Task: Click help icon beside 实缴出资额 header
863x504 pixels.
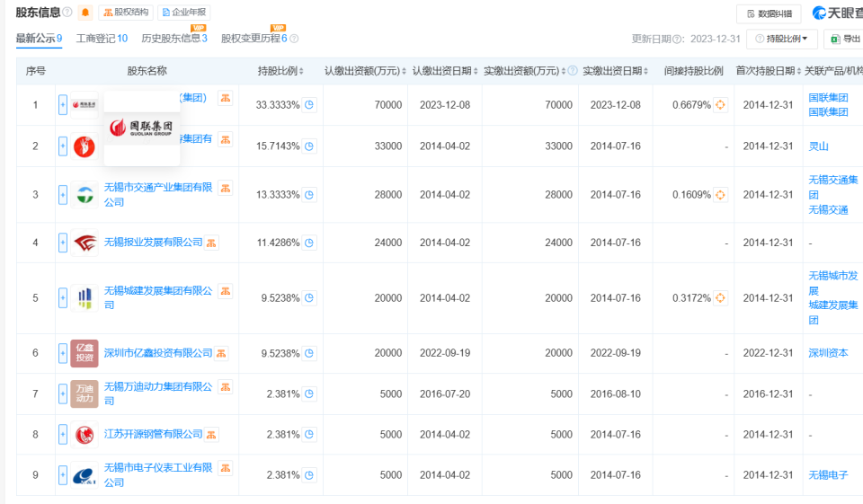Action: 573,70
